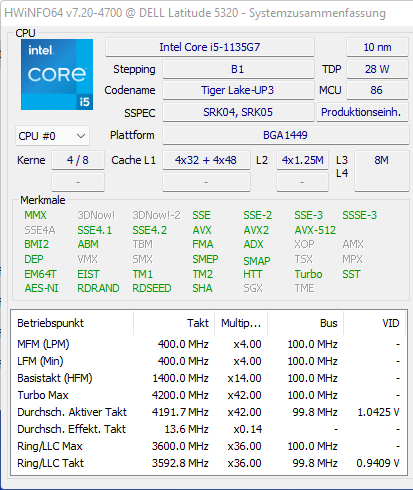This screenshot has width=413, height=490.
Task: Click the truncated Multip... column header
Action: click(241, 323)
